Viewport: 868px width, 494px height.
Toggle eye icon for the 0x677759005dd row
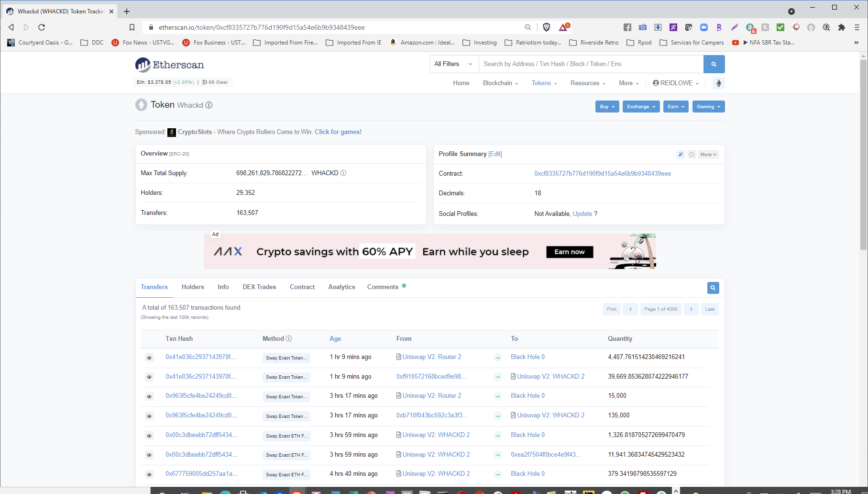pos(149,475)
